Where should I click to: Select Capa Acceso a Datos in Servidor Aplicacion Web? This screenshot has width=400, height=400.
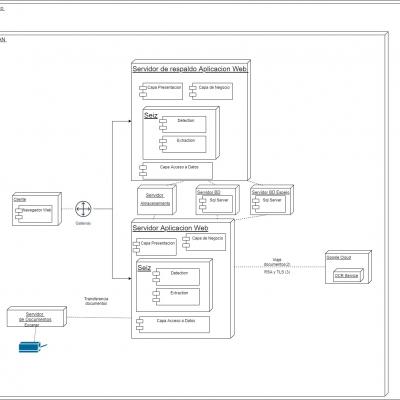pos(173,324)
